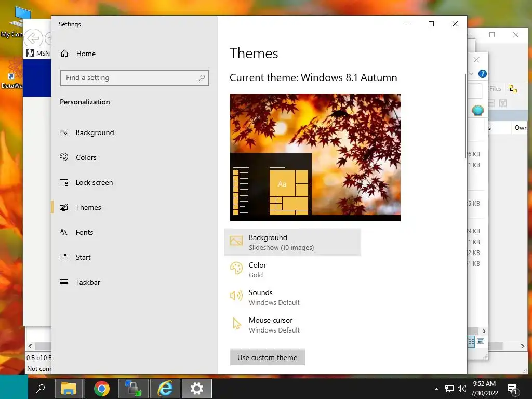The width and height of the screenshot is (532, 399).
Task: Click the Owr column header in the background window
Action: click(x=521, y=128)
